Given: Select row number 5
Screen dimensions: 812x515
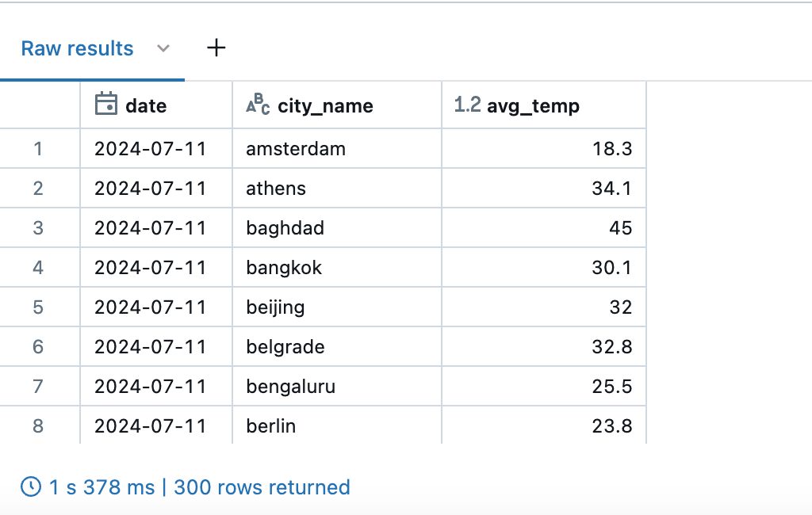Looking at the screenshot, I should click(x=38, y=307).
